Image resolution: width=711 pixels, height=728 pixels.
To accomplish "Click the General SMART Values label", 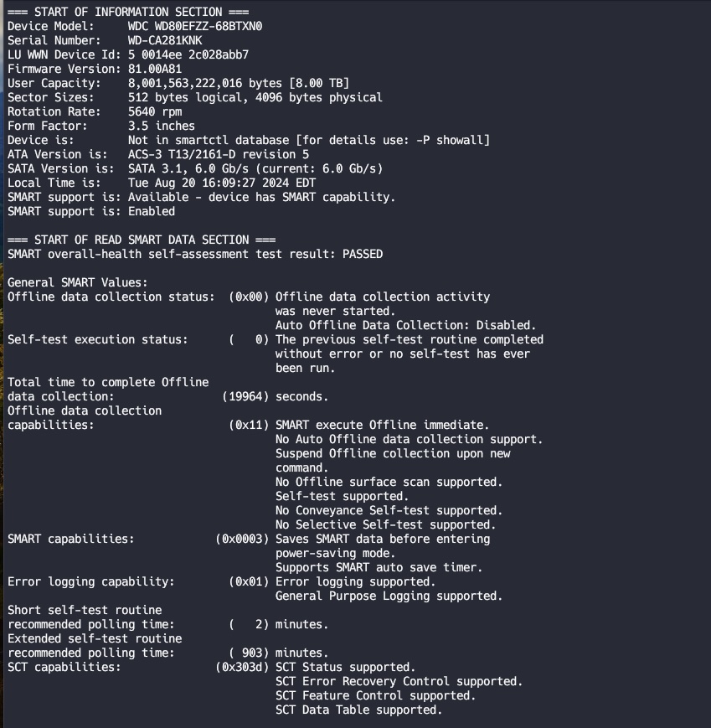I will click(77, 282).
